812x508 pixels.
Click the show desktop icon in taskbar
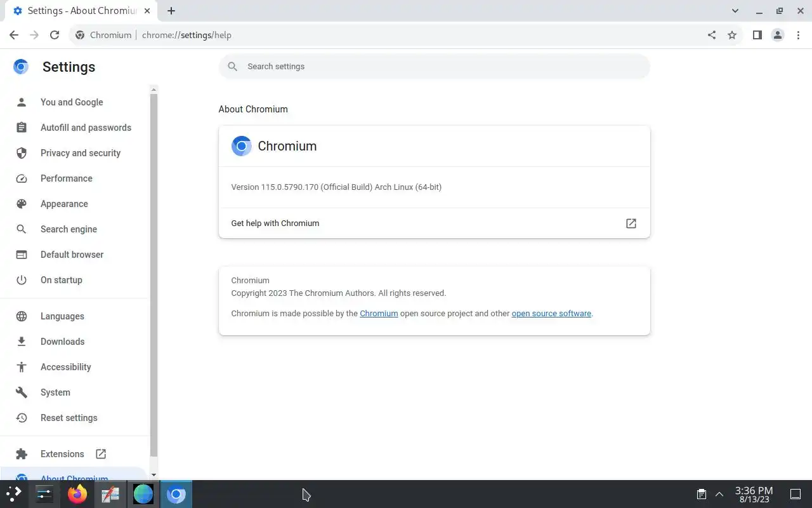point(796,494)
